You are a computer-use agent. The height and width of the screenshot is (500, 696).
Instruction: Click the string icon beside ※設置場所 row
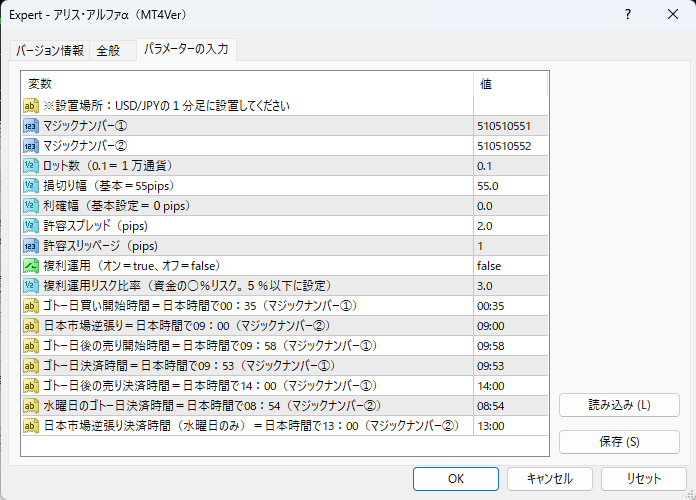(31, 106)
